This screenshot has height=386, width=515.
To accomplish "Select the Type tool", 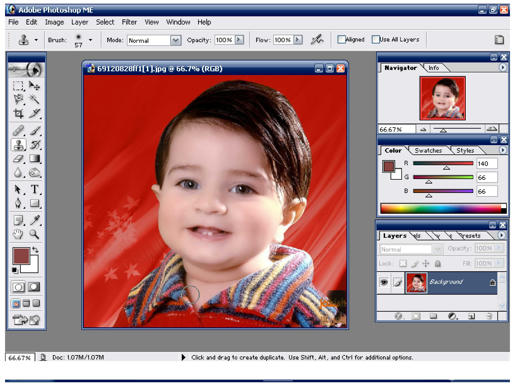I will tap(35, 189).
